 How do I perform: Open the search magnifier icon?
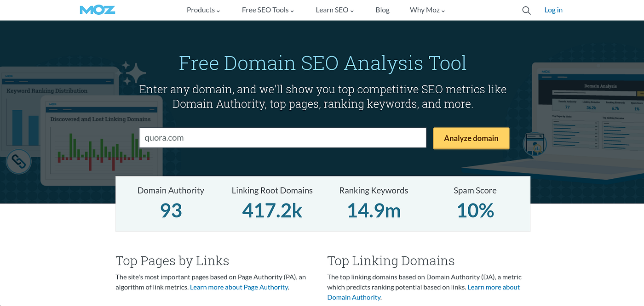click(x=526, y=10)
